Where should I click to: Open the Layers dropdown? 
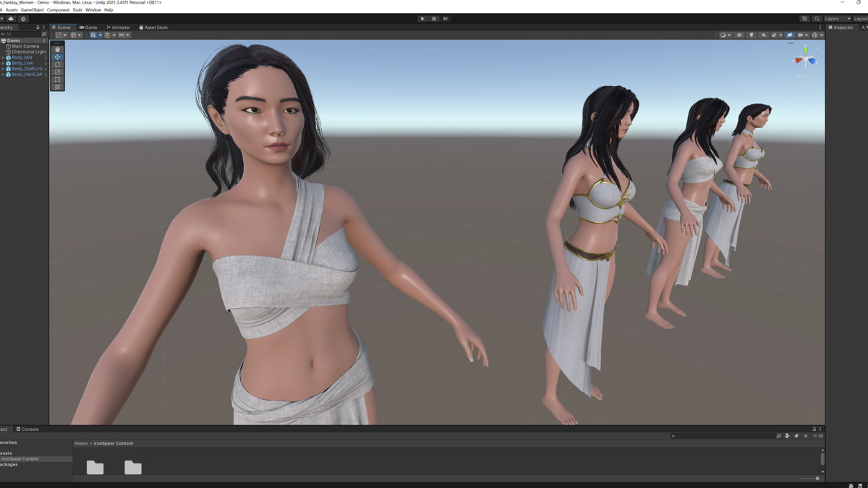click(x=838, y=19)
